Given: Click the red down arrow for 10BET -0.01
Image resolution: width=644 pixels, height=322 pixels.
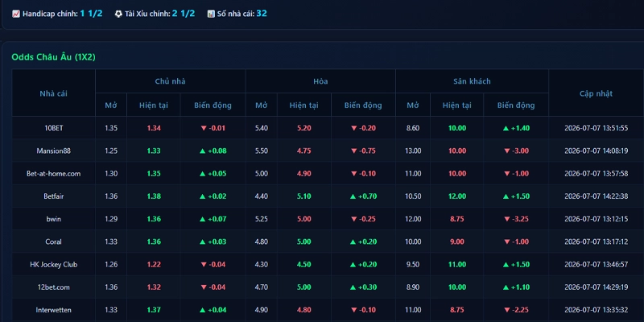Looking at the screenshot, I should coord(204,128).
